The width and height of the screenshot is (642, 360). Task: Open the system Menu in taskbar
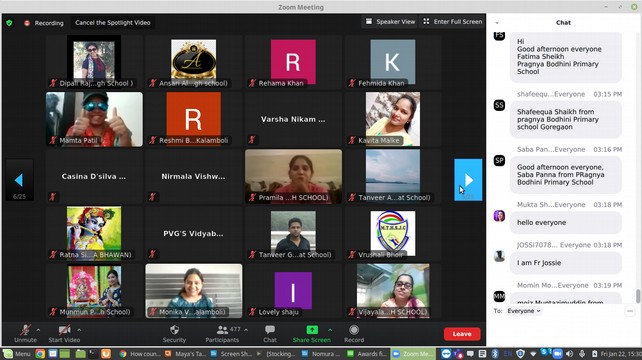[x=17, y=353]
